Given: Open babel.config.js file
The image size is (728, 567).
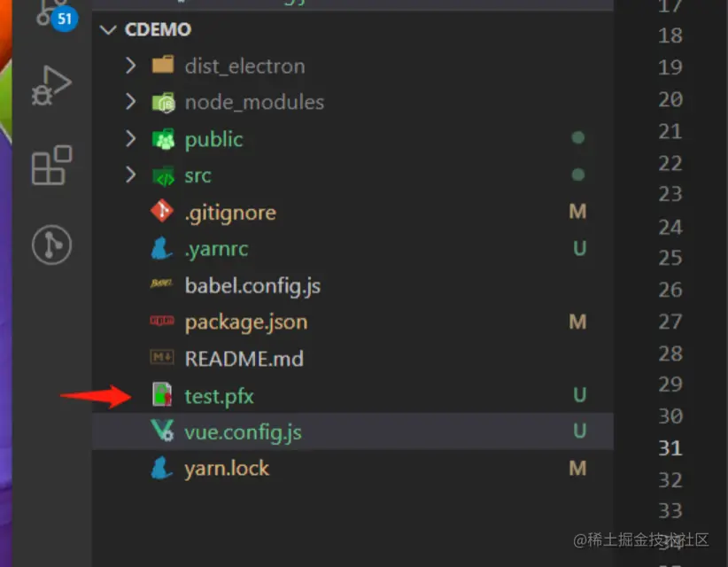Looking at the screenshot, I should (252, 285).
